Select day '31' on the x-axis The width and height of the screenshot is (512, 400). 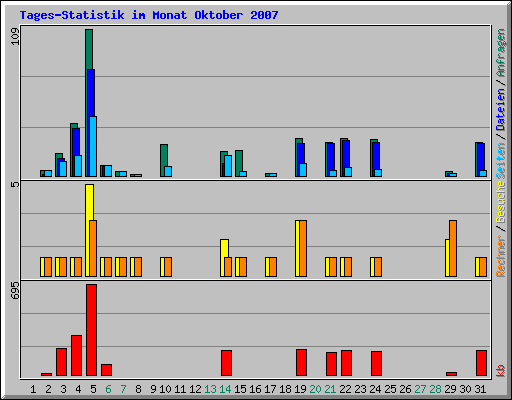coord(480,389)
